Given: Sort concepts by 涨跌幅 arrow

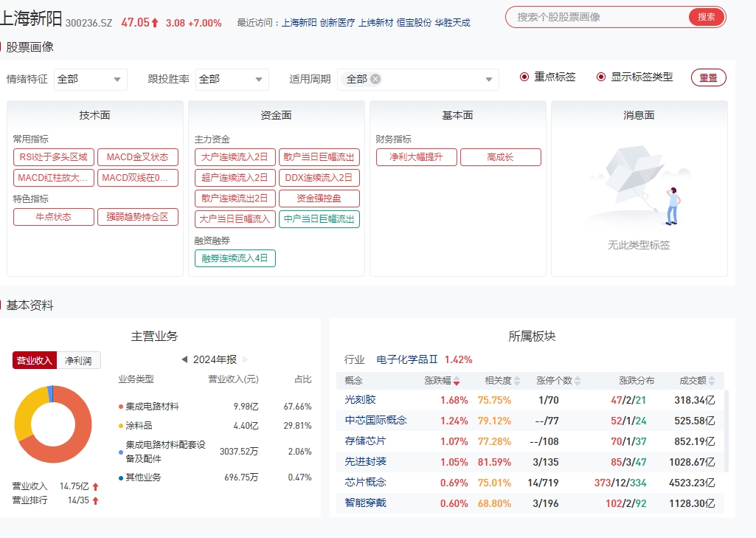Looking at the screenshot, I should tap(457, 382).
